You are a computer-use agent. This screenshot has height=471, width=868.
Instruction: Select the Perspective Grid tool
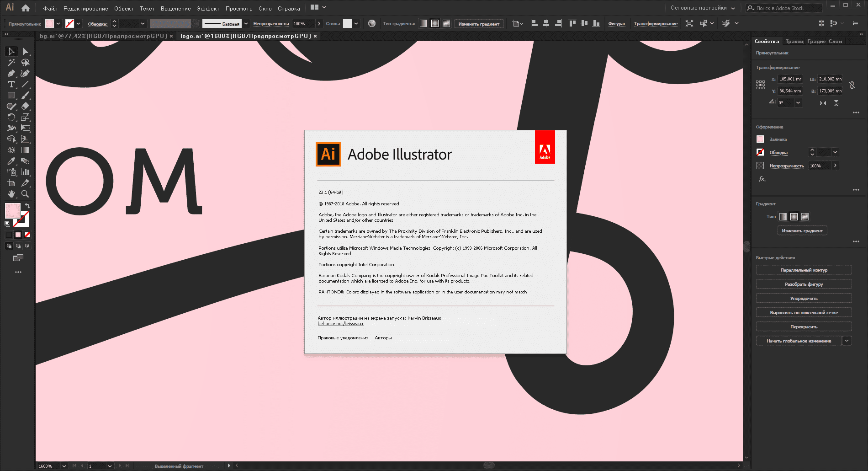coord(26,139)
